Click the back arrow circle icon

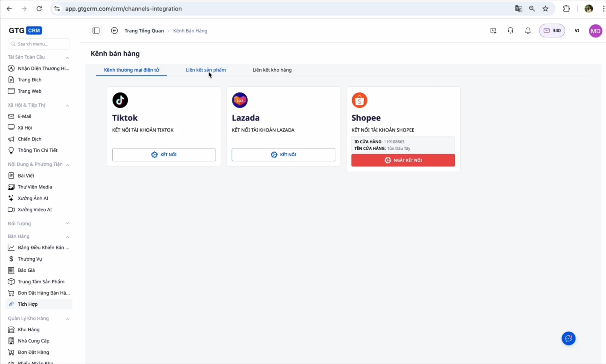coord(114,31)
